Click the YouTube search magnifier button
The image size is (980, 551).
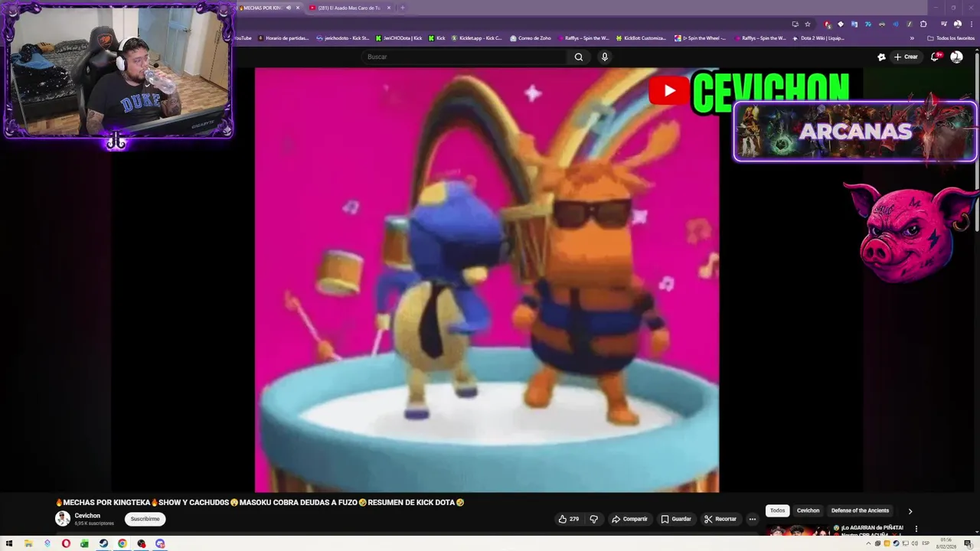point(579,57)
